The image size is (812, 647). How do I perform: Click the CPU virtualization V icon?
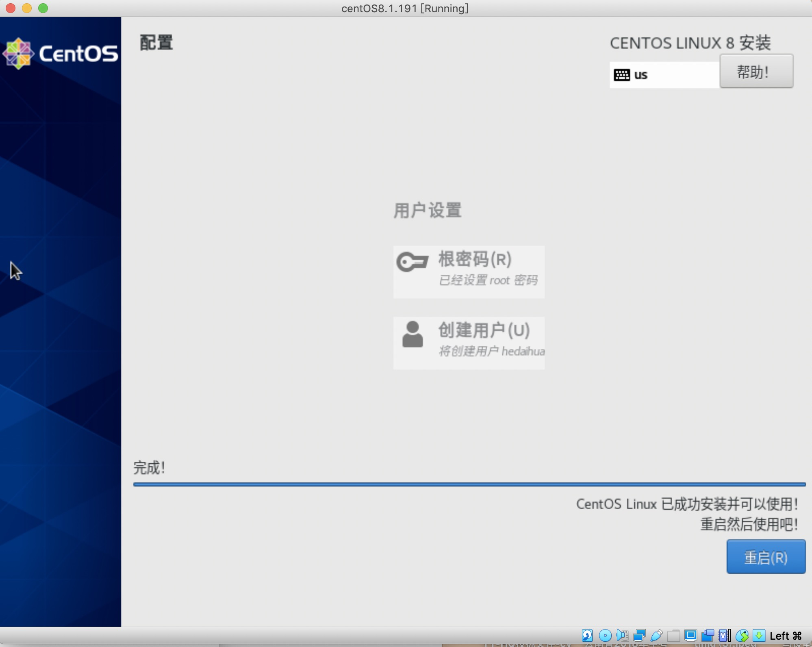pyautogui.click(x=725, y=635)
